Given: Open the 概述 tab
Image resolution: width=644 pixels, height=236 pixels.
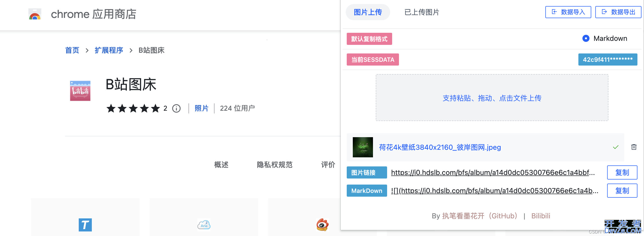Looking at the screenshot, I should pos(221,165).
